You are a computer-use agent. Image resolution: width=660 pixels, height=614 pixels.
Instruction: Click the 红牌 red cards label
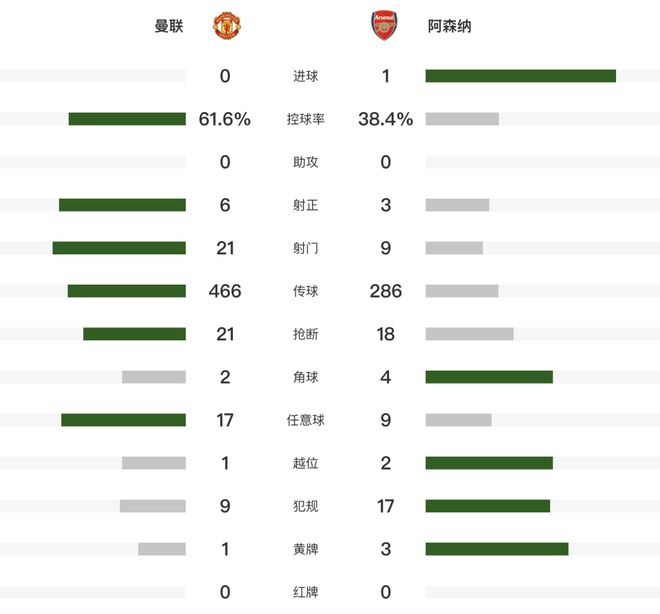[x=306, y=592]
